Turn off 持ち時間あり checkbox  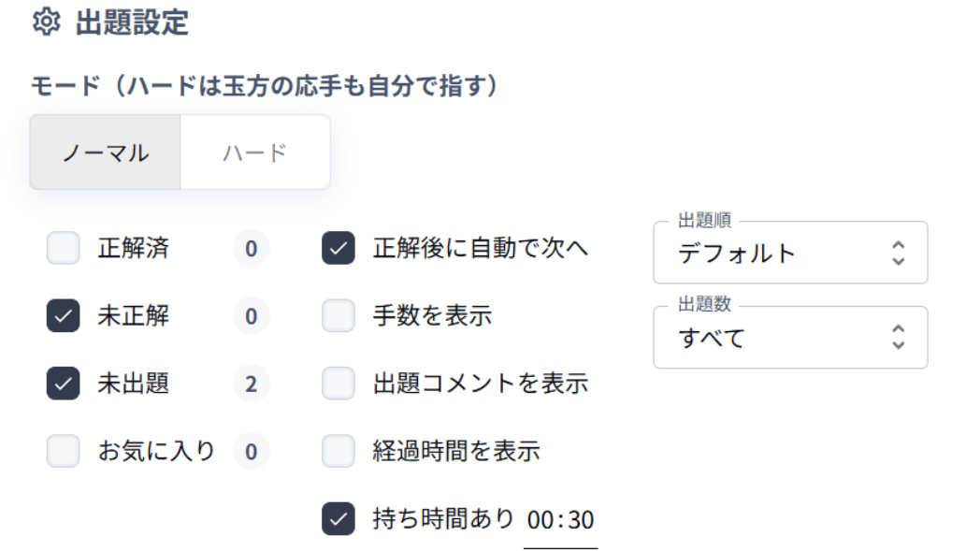point(339,518)
